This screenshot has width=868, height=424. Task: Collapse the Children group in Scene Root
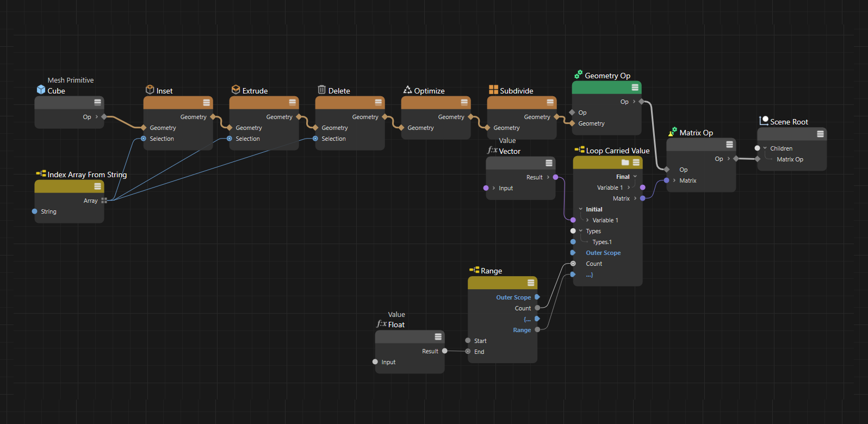coord(765,148)
